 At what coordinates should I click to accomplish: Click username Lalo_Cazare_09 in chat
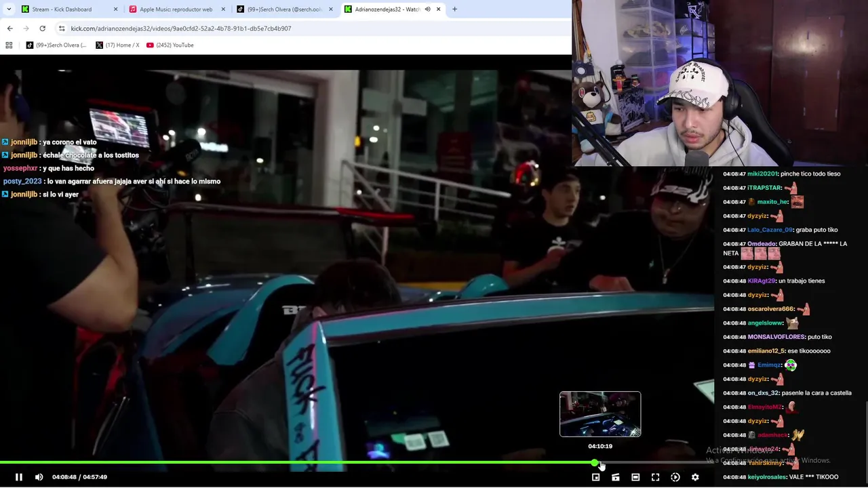770,230
